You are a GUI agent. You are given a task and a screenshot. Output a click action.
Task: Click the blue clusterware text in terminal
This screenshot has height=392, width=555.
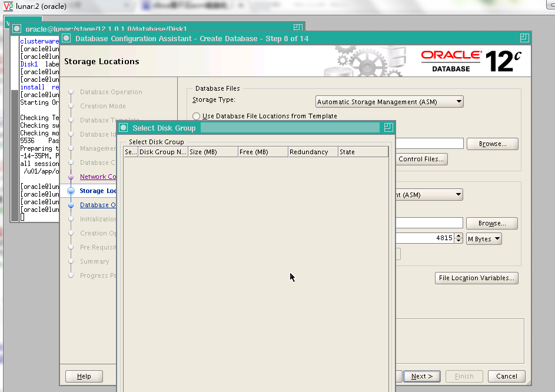coord(39,41)
